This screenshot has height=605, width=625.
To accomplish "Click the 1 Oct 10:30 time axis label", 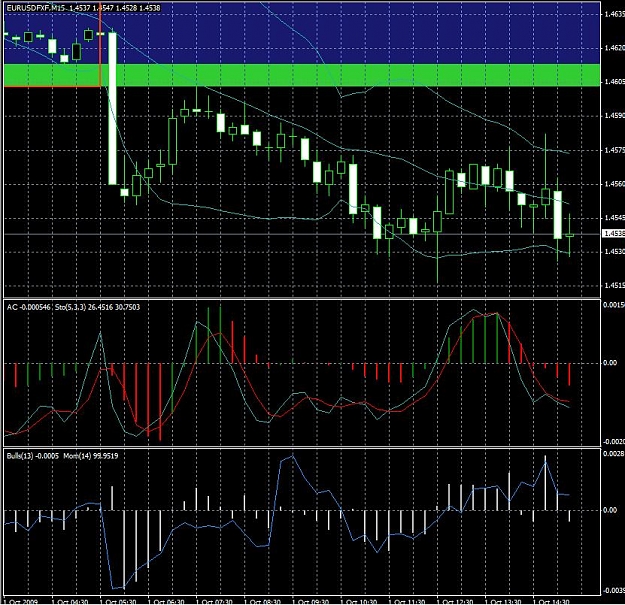I will 358,601.
